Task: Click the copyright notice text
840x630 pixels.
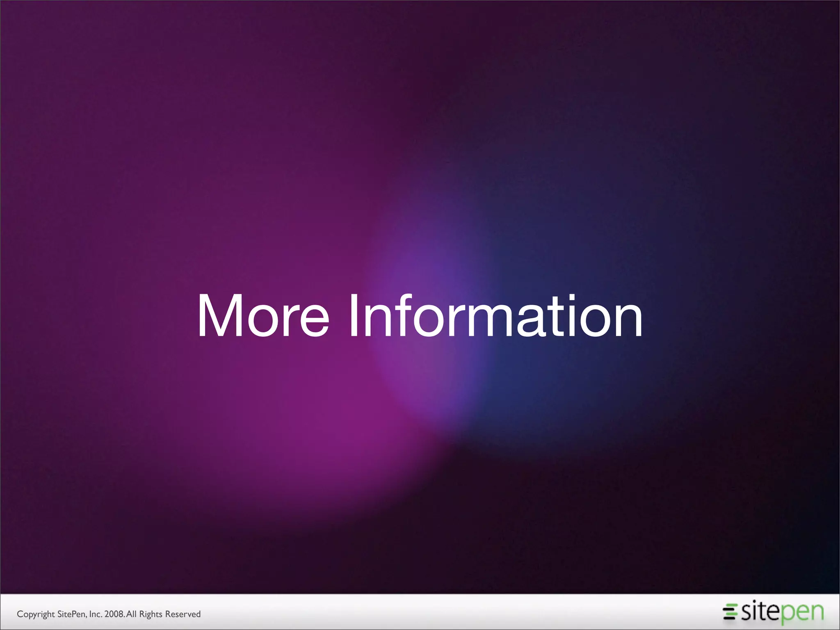Action: 108,614
